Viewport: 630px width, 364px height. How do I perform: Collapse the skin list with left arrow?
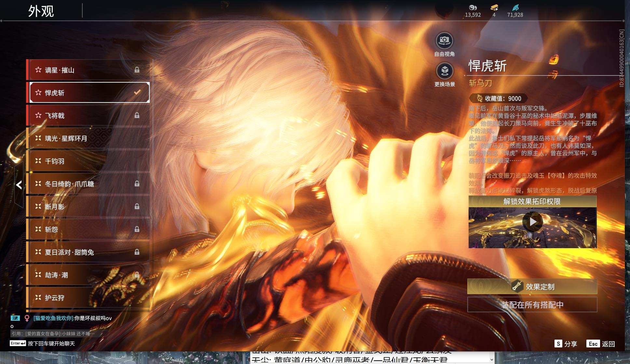19,185
